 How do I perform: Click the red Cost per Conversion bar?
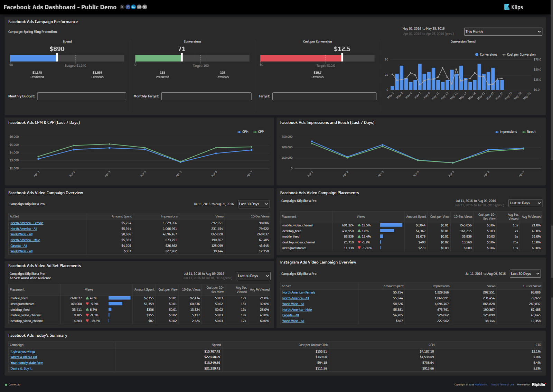301,58
